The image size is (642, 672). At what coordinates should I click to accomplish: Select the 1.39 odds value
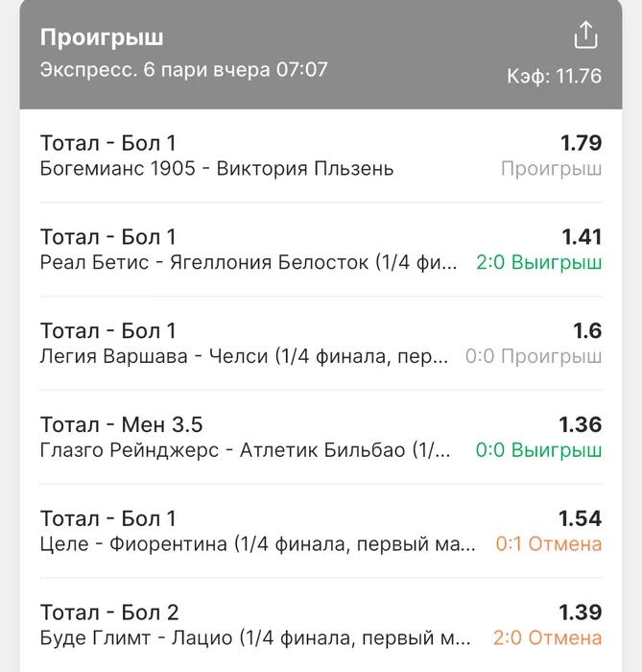point(581,612)
